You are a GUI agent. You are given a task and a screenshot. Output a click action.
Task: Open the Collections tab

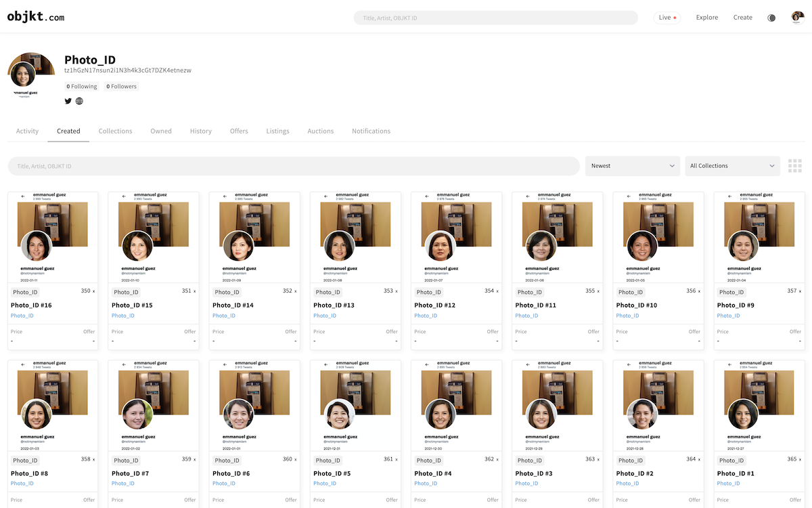[x=116, y=131]
